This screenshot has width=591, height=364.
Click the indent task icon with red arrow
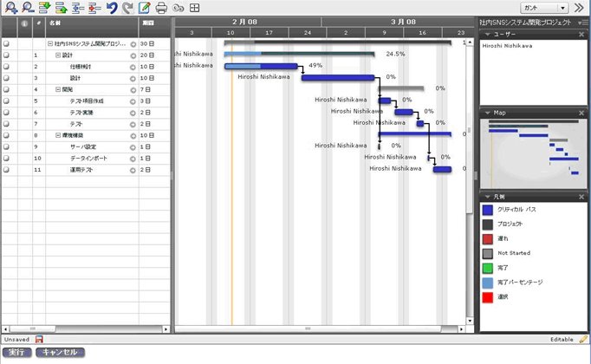[x=94, y=8]
